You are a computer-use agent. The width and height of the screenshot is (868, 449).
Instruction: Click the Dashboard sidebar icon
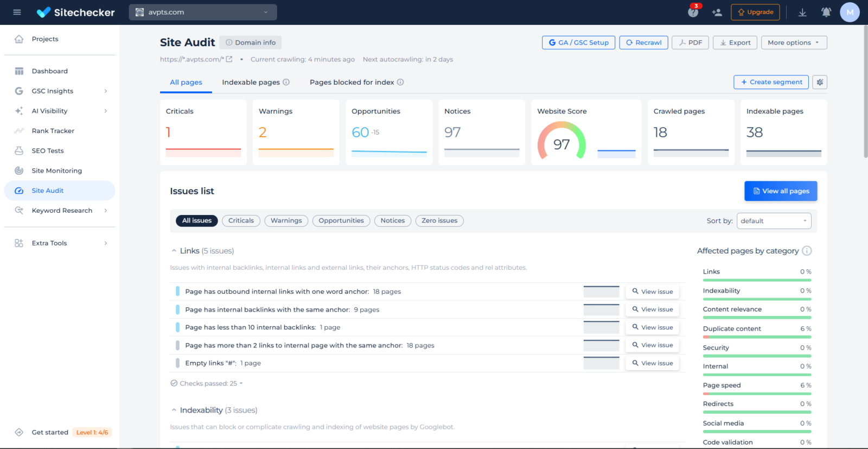[x=19, y=71]
